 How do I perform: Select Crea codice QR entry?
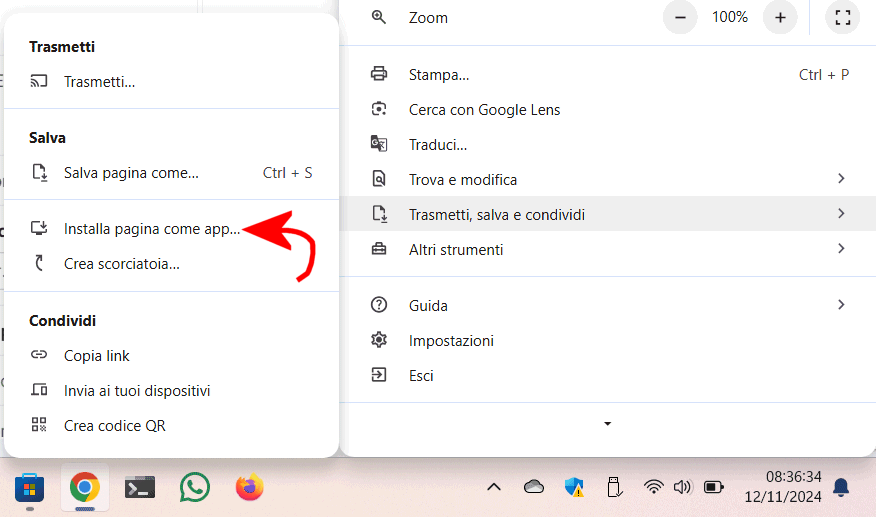coord(172,426)
